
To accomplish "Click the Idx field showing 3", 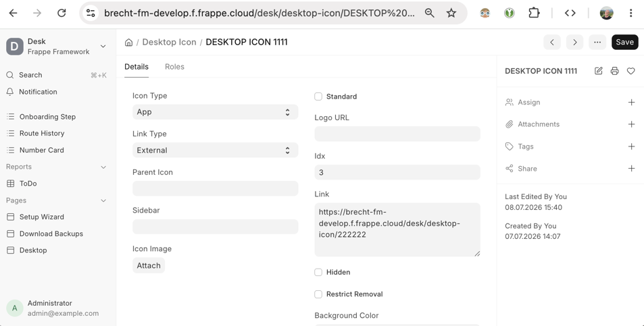I will (397, 172).
